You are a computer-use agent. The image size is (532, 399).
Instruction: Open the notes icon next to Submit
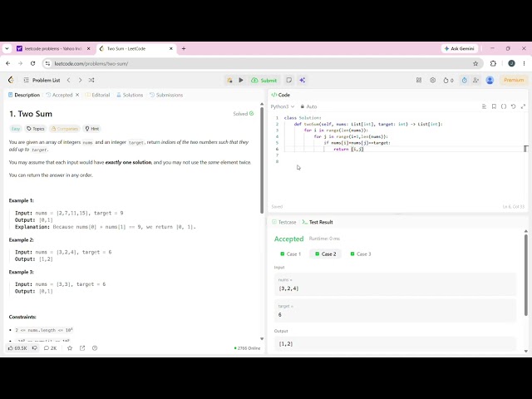pos(288,80)
